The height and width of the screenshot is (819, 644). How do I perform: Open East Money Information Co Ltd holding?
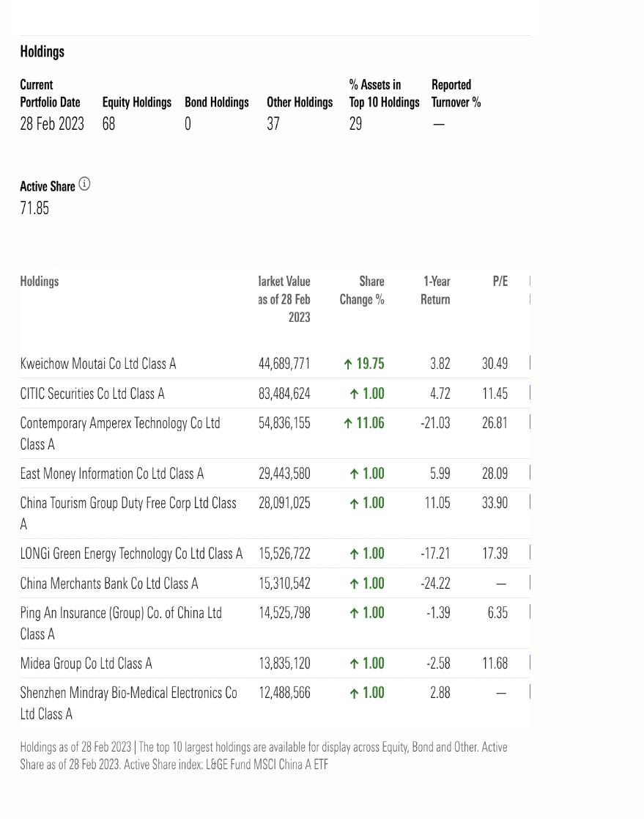pyautogui.click(x=112, y=474)
